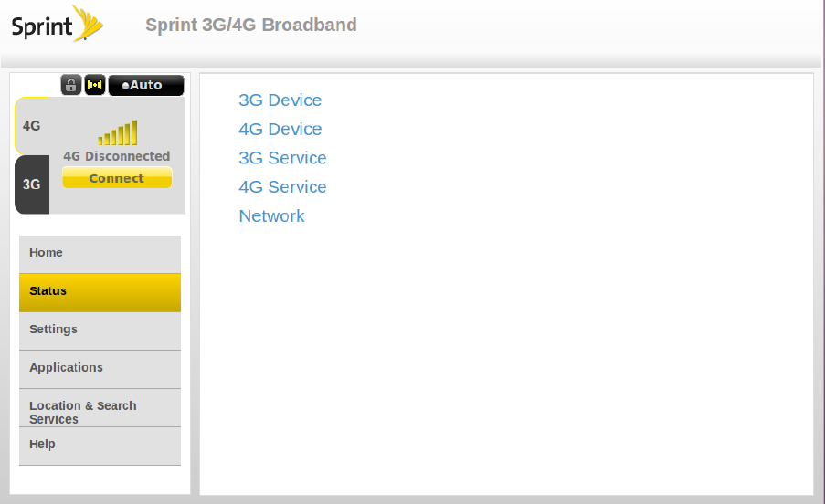825x504 pixels.
Task: Select Status in the sidebar menu
Action: pyautogui.click(x=100, y=291)
